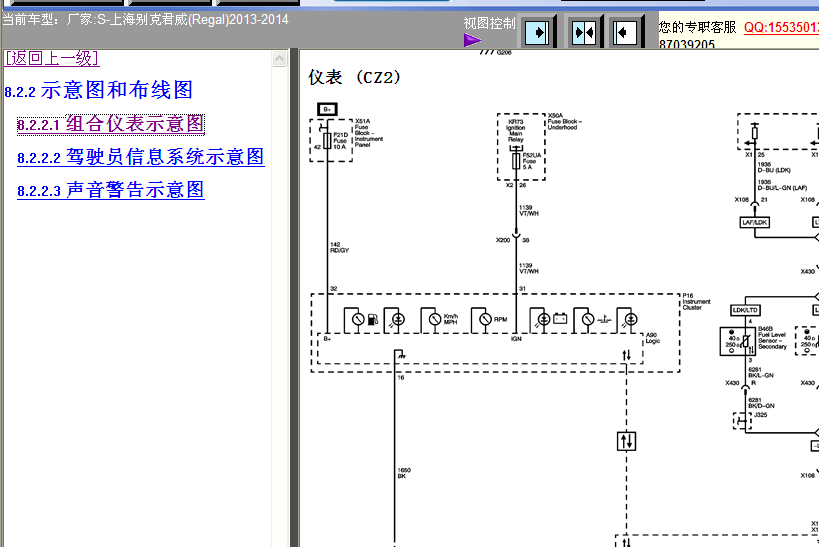Click the B+ power box symbol
The width and height of the screenshot is (819, 547).
325,108
